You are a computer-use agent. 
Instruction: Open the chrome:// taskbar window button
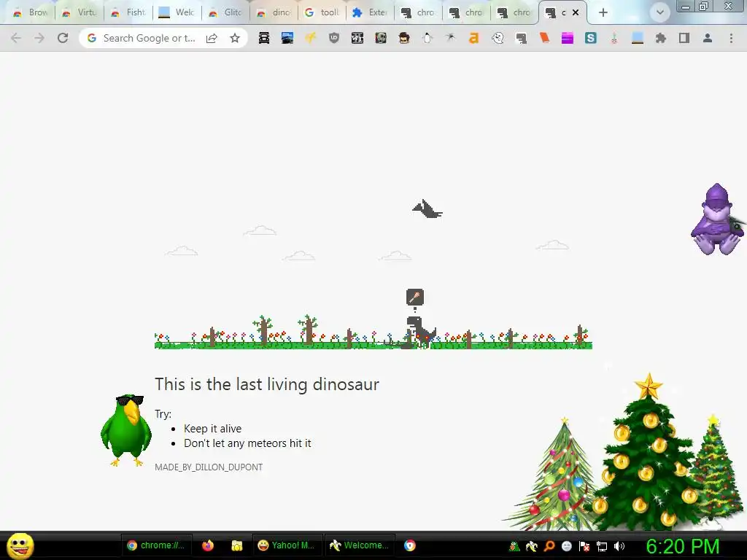click(156, 545)
